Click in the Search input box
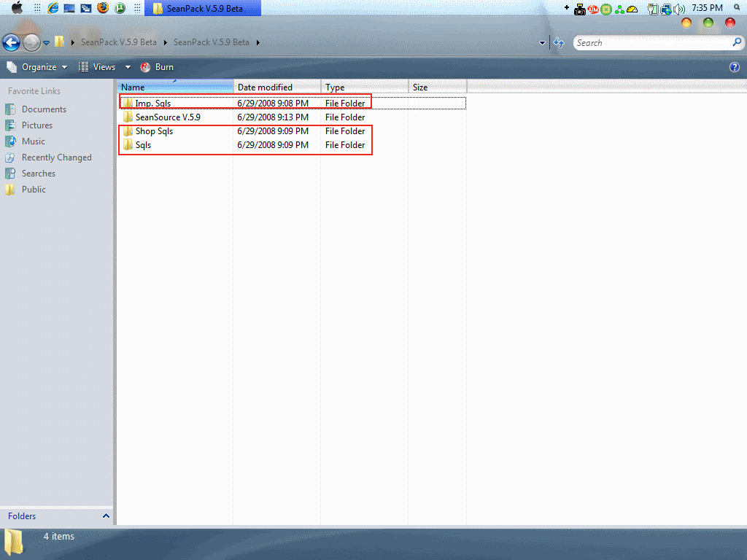 (x=653, y=43)
